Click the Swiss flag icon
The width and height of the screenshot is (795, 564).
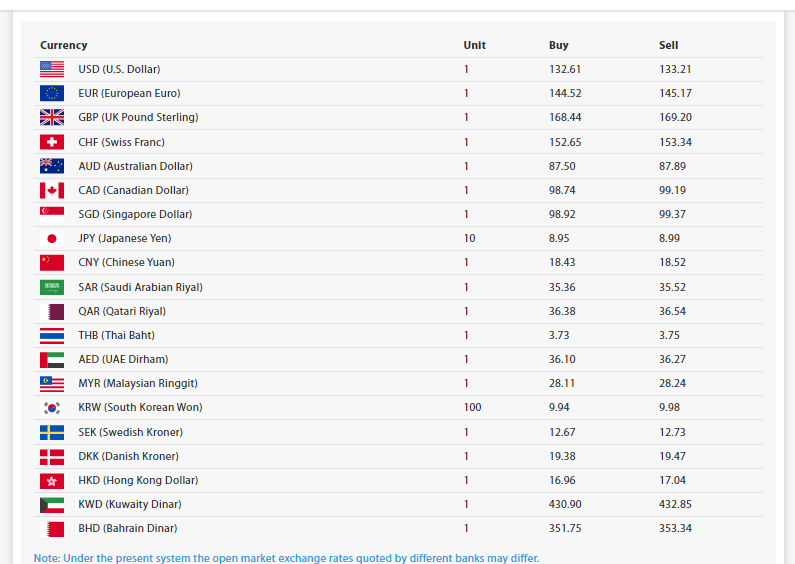coord(52,142)
